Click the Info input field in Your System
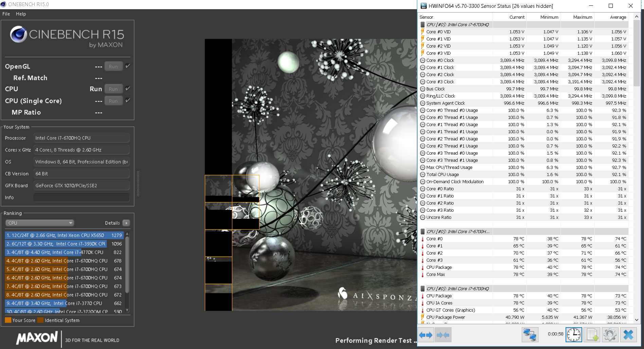The width and height of the screenshot is (644, 349). (x=81, y=197)
